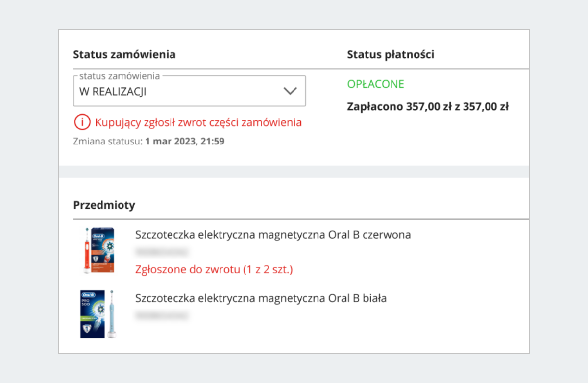Click the 'Przedmioty' section heading

pos(104,205)
